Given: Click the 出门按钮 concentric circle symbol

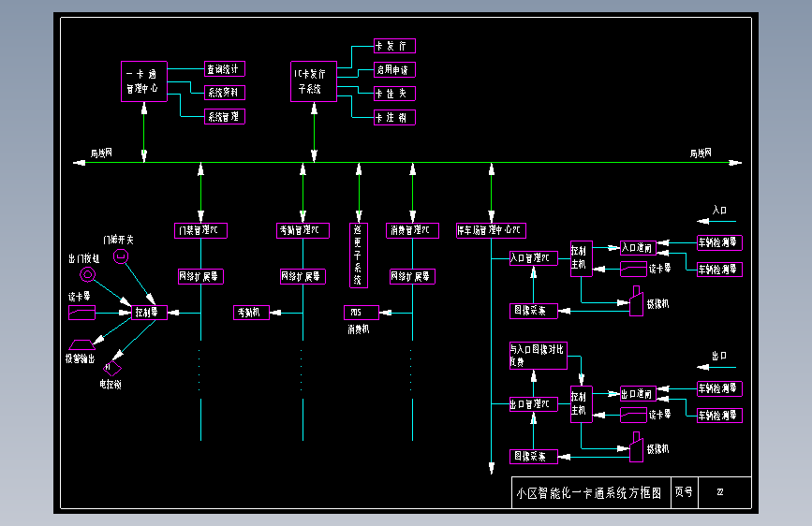Looking at the screenshot, I should [87, 275].
